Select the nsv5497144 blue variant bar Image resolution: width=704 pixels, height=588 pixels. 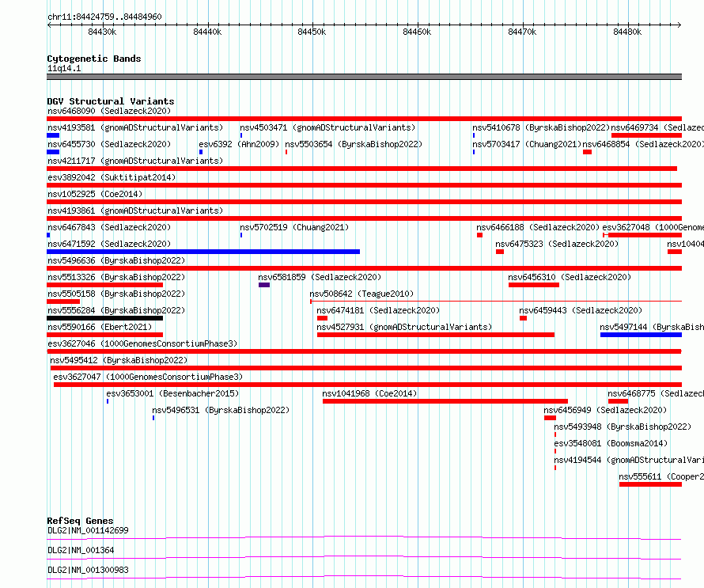coord(641,335)
